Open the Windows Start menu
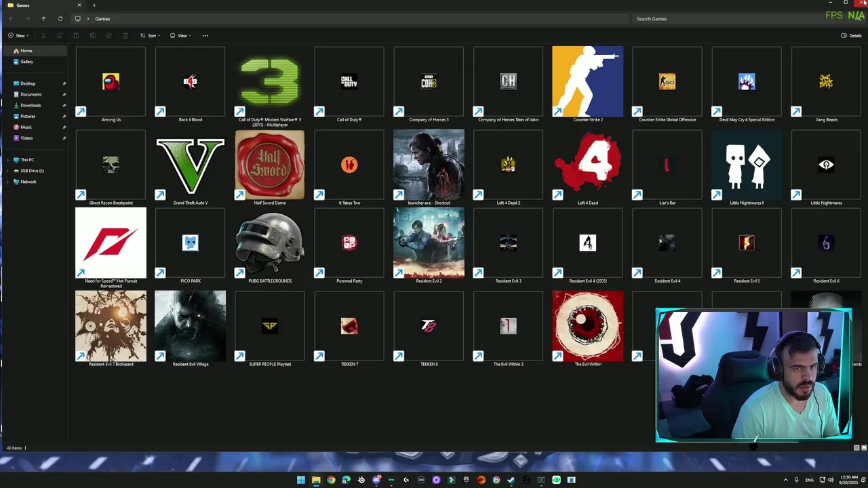 point(301,480)
